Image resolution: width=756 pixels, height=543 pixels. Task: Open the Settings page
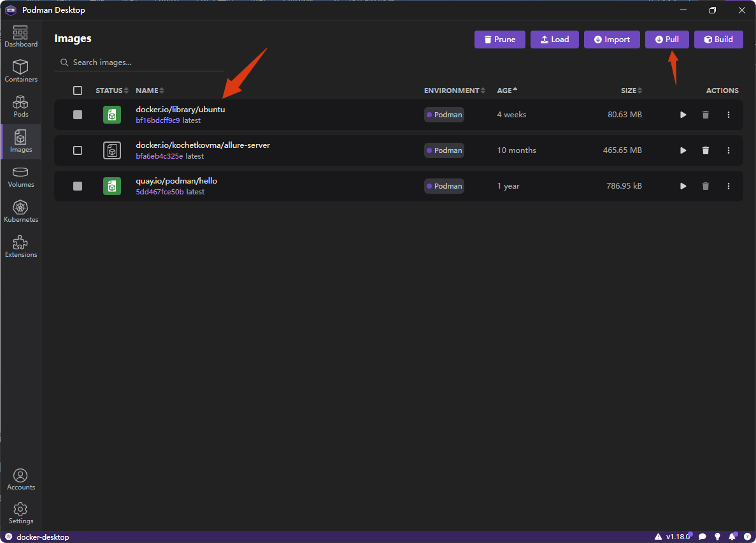(x=21, y=514)
